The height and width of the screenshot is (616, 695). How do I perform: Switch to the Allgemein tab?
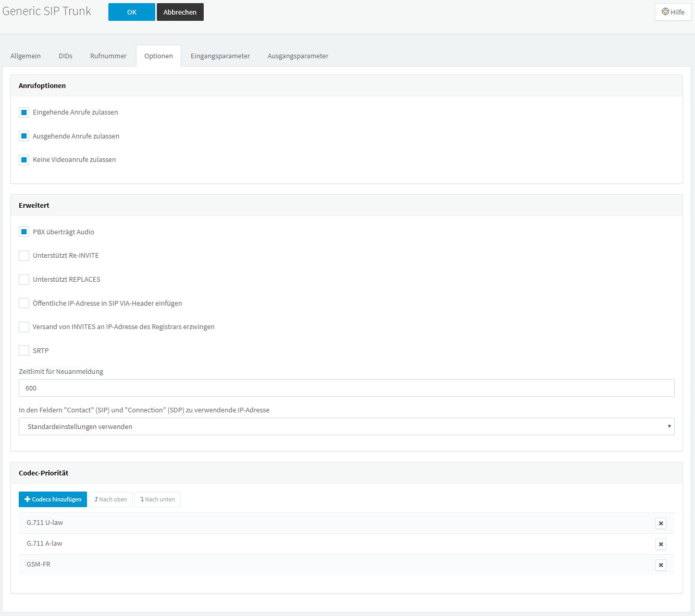pyautogui.click(x=26, y=56)
